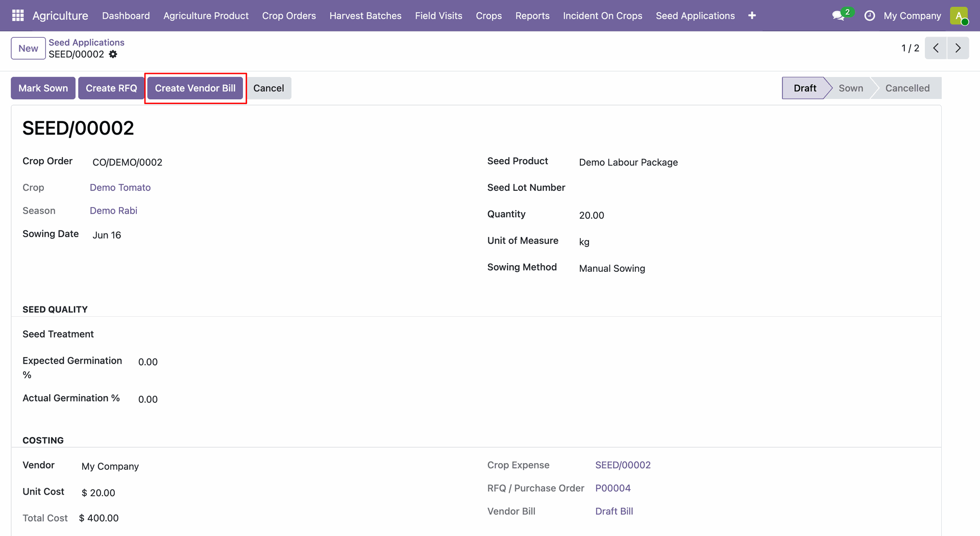Image resolution: width=980 pixels, height=536 pixels.
Task: Open the P00004 purchase order link
Action: [612, 488]
